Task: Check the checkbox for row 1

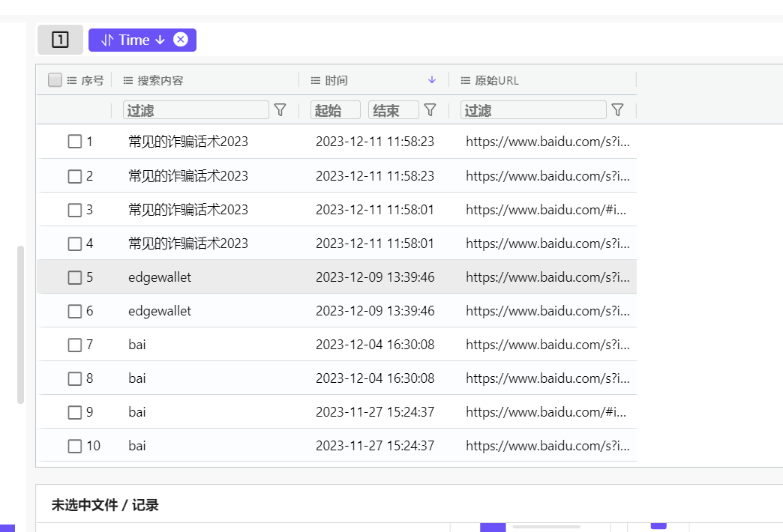Action: pyautogui.click(x=75, y=142)
